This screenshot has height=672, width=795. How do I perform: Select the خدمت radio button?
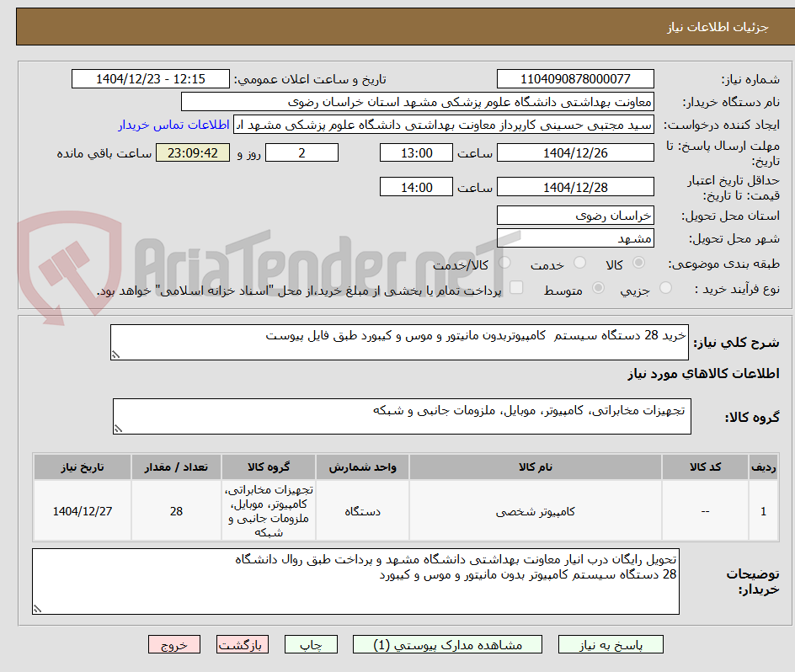579,263
